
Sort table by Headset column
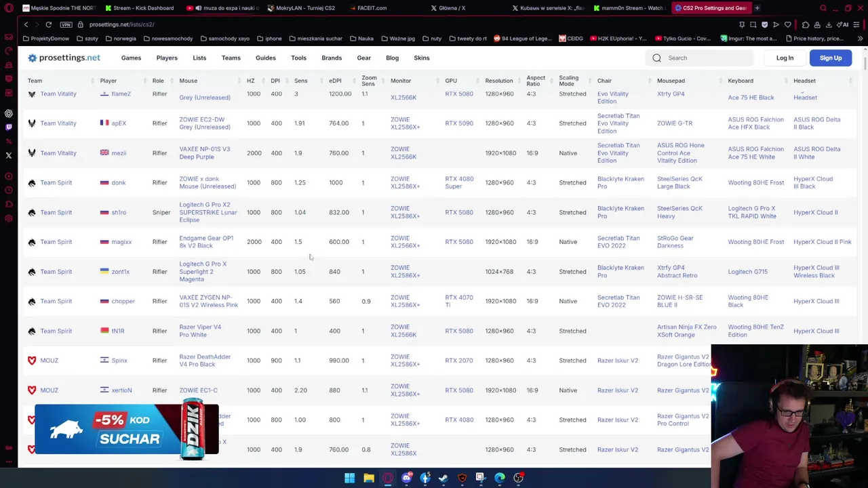804,81
